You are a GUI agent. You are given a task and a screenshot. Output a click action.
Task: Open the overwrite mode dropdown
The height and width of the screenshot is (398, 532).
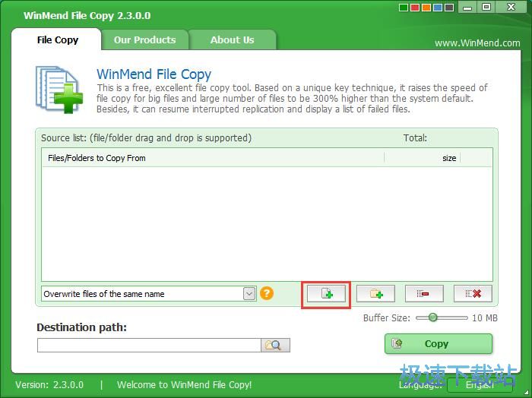(249, 294)
